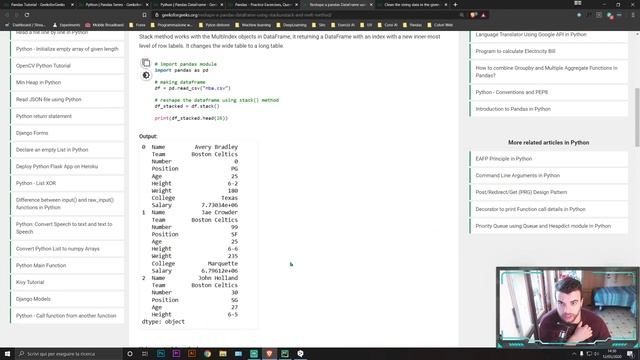The image size is (640, 360).
Task: Switch to 'Python | Pandas DataFrame' tab
Action: pos(187,4)
